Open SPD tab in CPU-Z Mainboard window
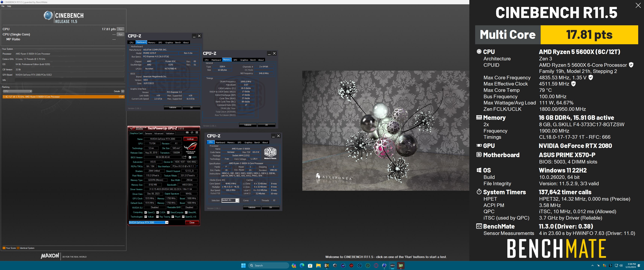644x270 pixels. (160, 43)
